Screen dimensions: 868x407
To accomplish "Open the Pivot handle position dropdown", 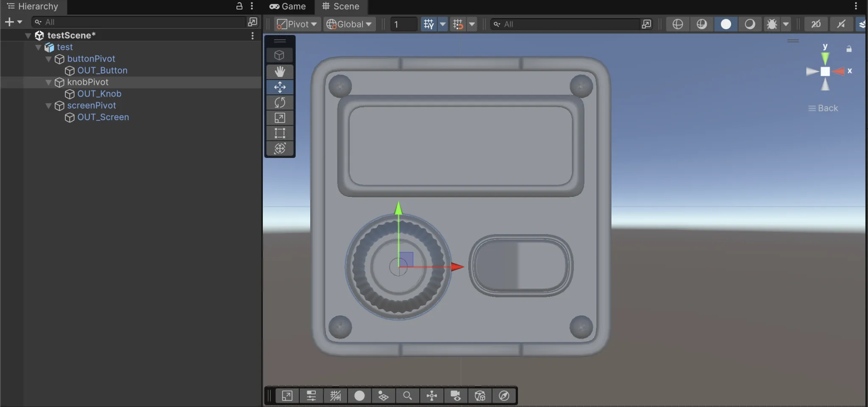I will [297, 24].
